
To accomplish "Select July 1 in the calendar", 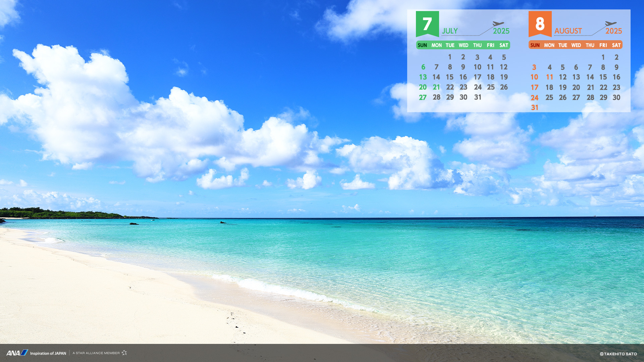I will (x=450, y=57).
